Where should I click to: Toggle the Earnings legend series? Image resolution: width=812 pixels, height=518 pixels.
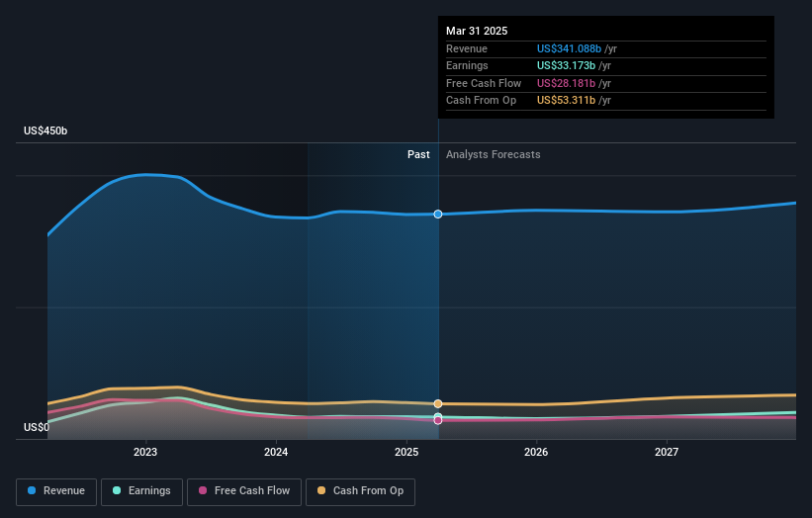[x=141, y=491]
